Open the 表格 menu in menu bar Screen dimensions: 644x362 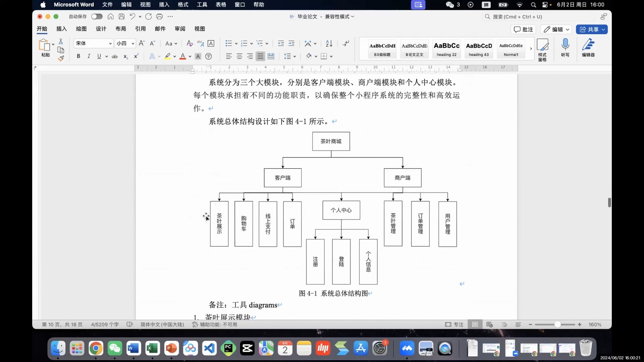221,5
